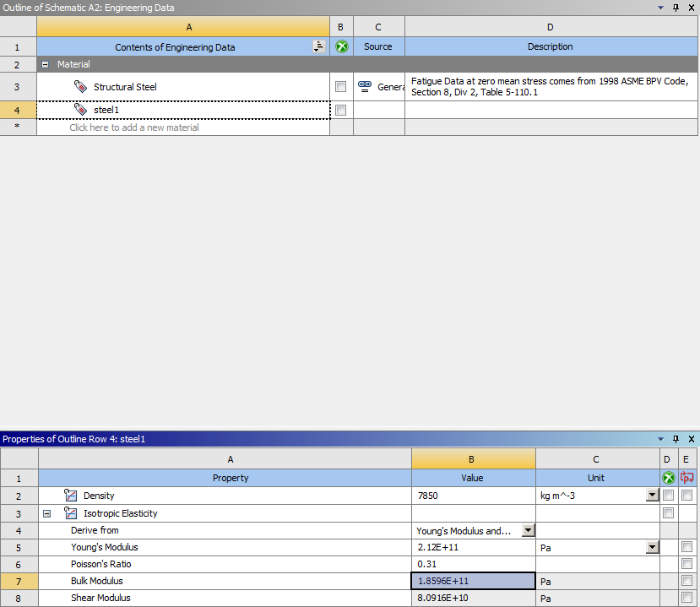Toggle the Structural Steel suppress checkbox

pyautogui.click(x=340, y=87)
